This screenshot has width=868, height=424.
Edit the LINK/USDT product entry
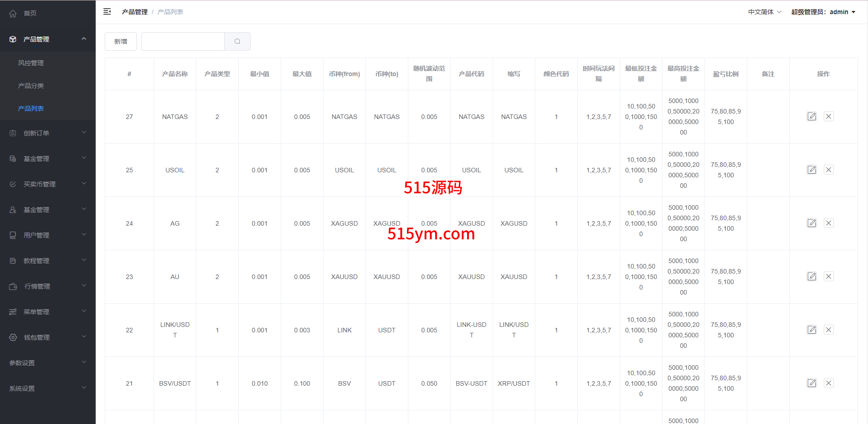(812, 330)
